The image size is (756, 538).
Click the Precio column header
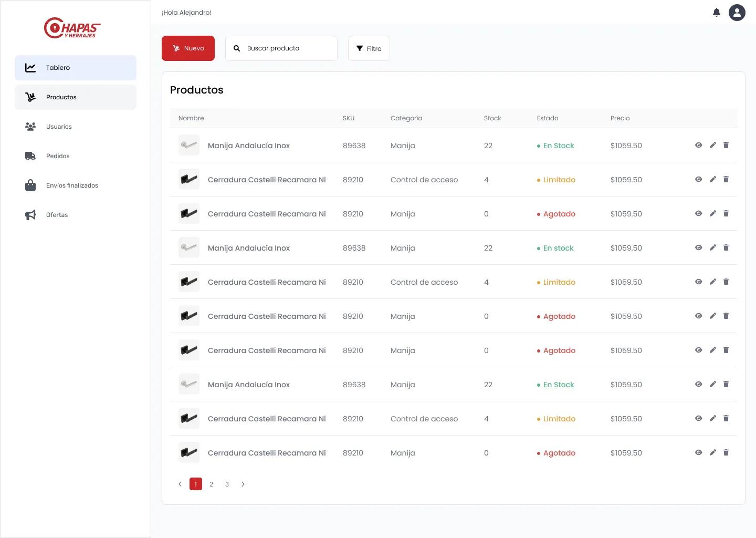[x=620, y=118]
